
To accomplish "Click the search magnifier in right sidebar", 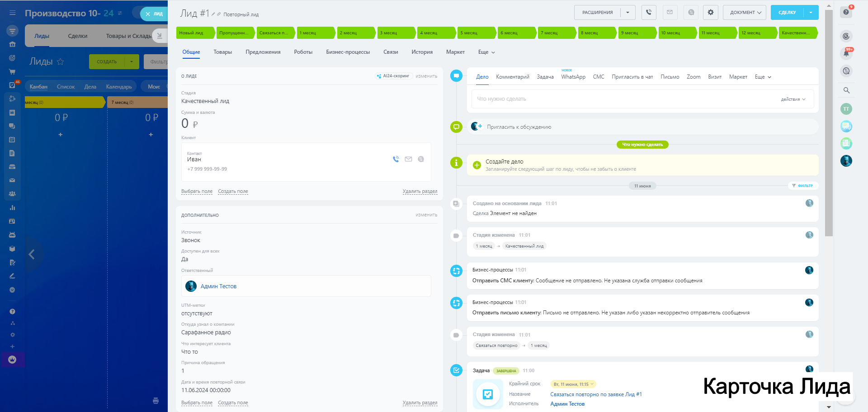I will (846, 90).
